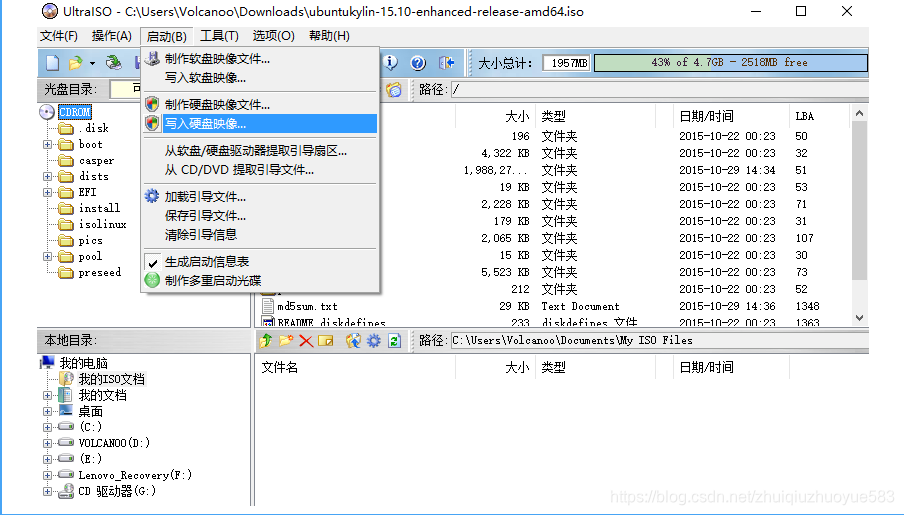This screenshot has height=515, width=904.
Task: Click green disc icon beside 制作多重启动光碟
Action: coord(152,280)
